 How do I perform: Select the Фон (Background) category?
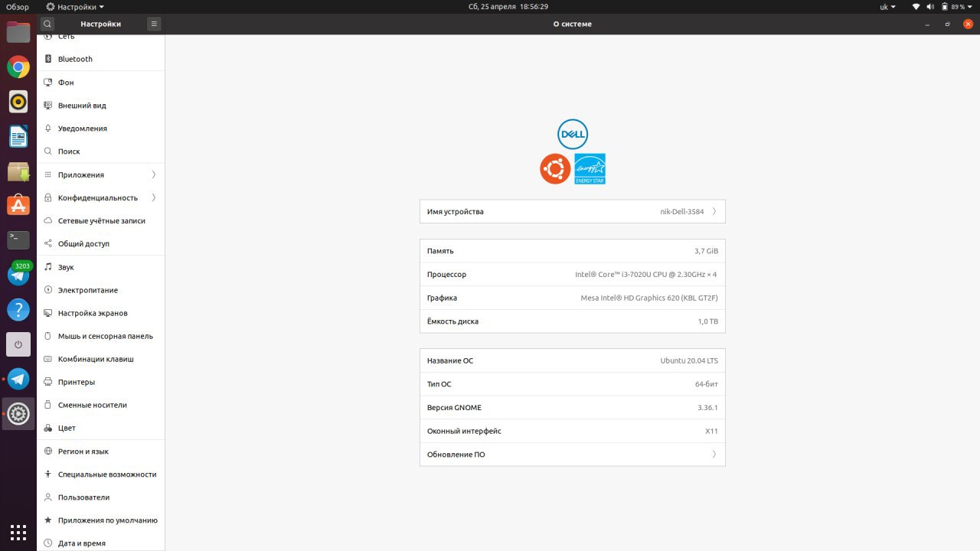click(101, 82)
